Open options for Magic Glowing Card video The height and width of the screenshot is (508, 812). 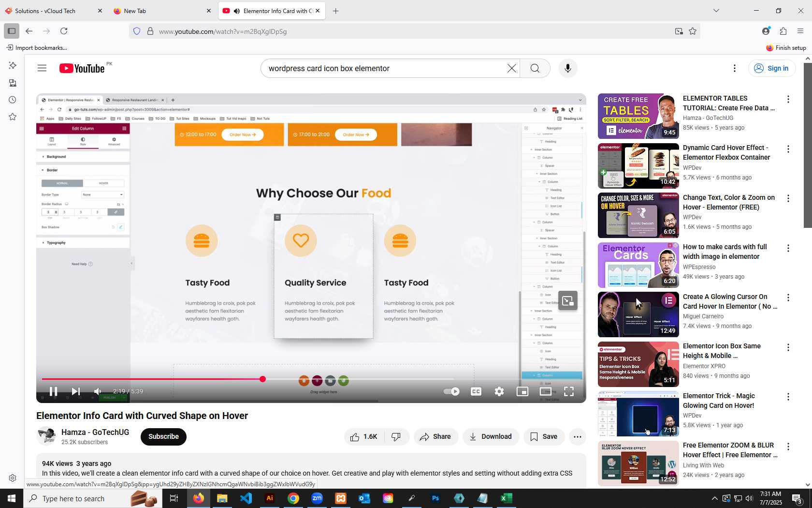click(x=788, y=397)
